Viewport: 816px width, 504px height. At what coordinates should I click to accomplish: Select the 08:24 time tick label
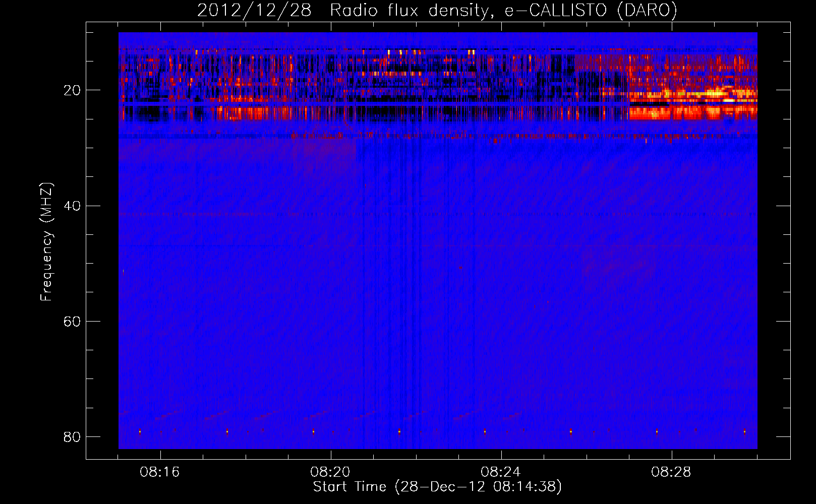pos(501,472)
